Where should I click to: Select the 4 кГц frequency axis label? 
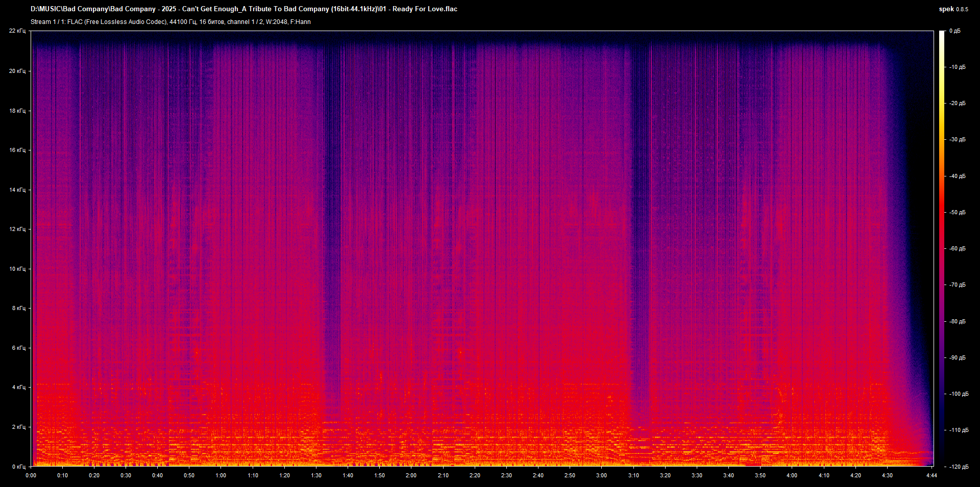pyautogui.click(x=18, y=387)
